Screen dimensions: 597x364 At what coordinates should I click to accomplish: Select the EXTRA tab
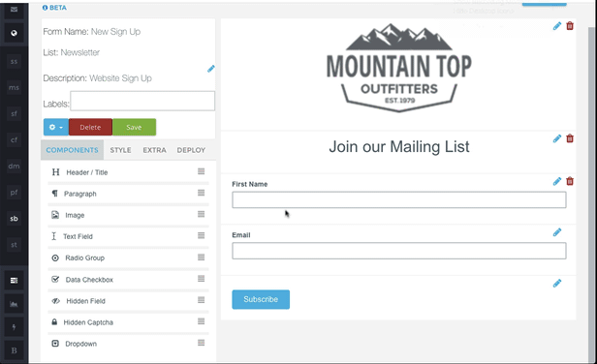click(x=155, y=150)
